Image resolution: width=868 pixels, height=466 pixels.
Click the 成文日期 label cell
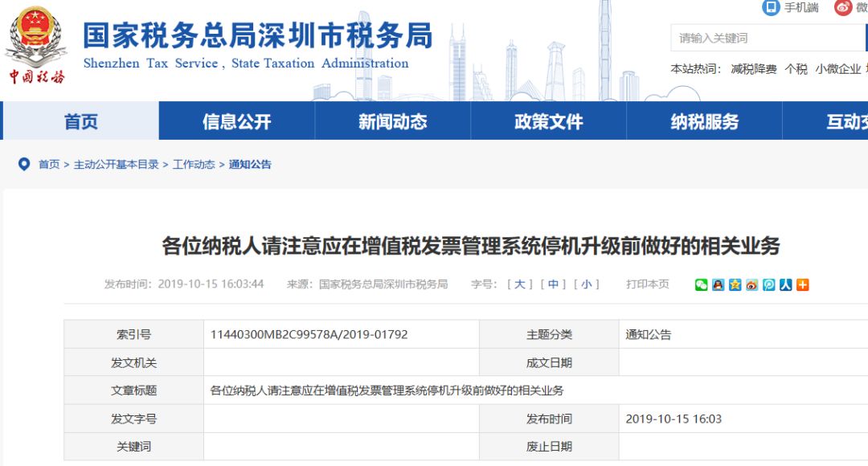click(549, 362)
